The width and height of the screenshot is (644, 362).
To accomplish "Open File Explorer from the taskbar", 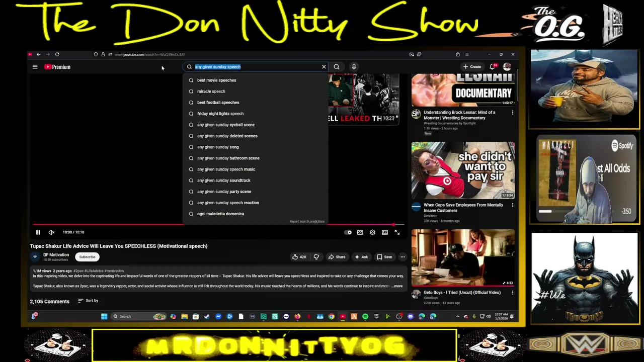I will 185,316.
